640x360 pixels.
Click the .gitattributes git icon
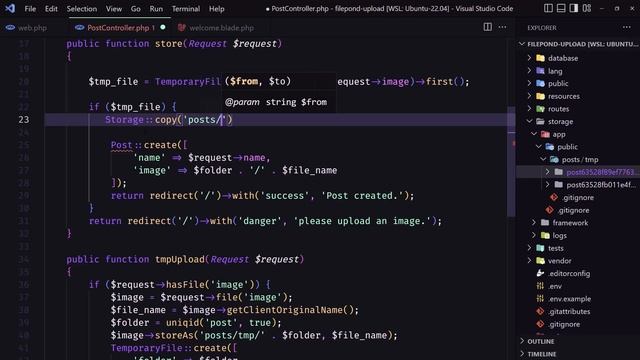click(x=540, y=311)
